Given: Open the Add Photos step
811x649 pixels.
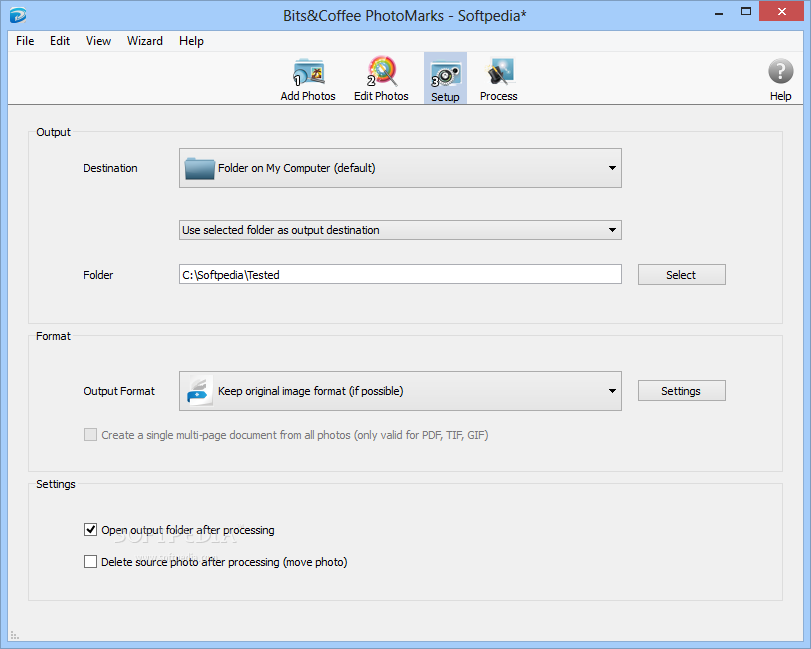Looking at the screenshot, I should tap(308, 80).
